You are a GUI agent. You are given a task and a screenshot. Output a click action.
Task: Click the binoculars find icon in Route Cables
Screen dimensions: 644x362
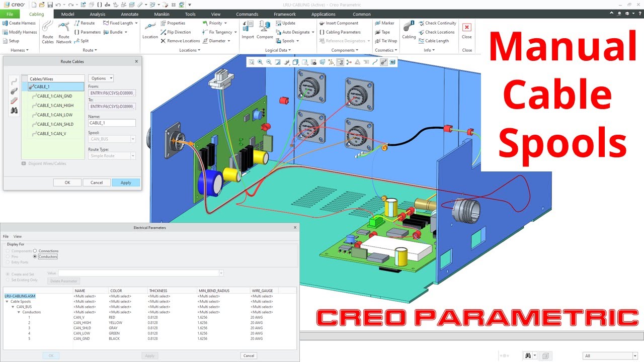[14, 110]
